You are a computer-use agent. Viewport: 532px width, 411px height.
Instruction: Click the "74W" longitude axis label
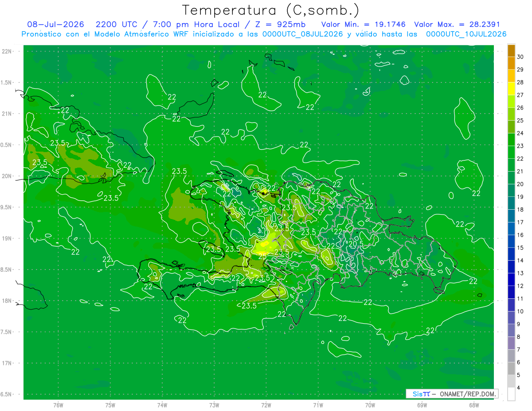click(162, 405)
